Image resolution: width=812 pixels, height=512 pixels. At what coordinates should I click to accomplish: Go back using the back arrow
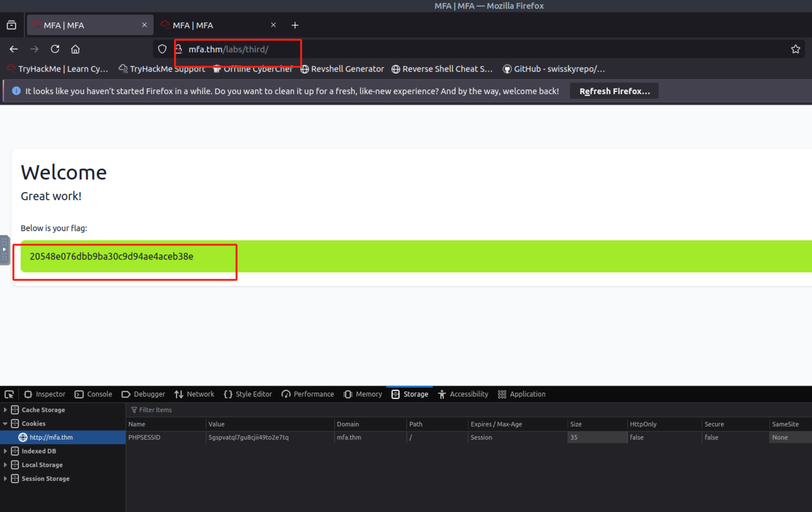14,49
